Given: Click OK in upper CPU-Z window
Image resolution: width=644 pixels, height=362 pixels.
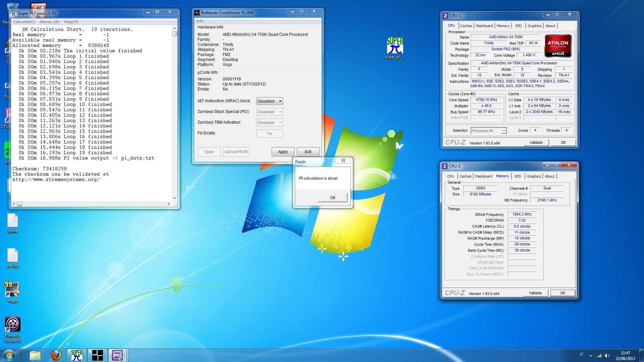Looking at the screenshot, I should click(563, 142).
